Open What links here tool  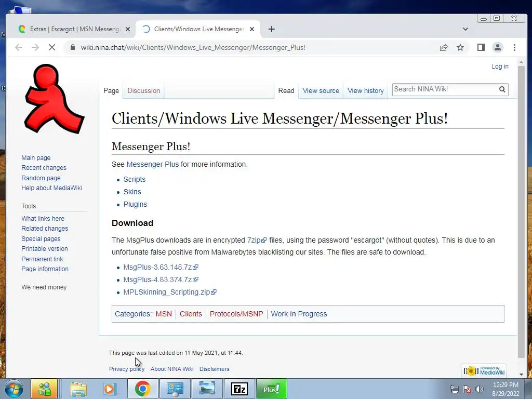tap(43, 219)
